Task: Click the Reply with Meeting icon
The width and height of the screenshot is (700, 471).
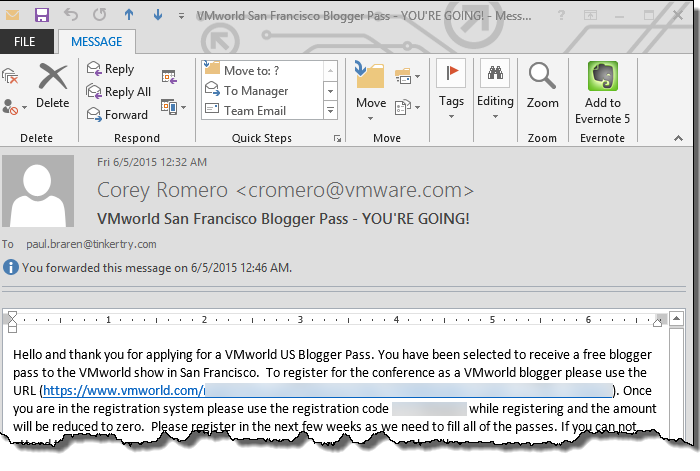Action: [169, 76]
